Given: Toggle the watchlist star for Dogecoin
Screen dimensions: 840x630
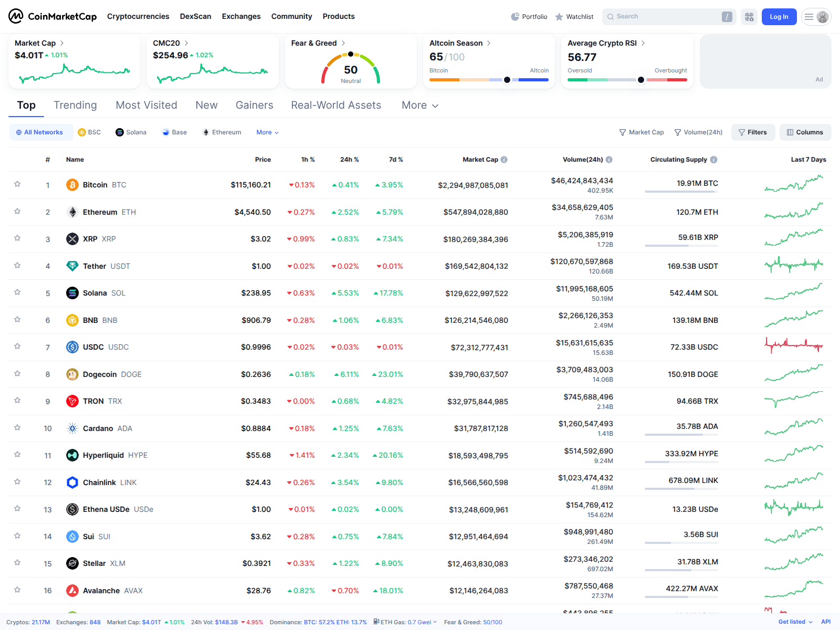Looking at the screenshot, I should [17, 373].
